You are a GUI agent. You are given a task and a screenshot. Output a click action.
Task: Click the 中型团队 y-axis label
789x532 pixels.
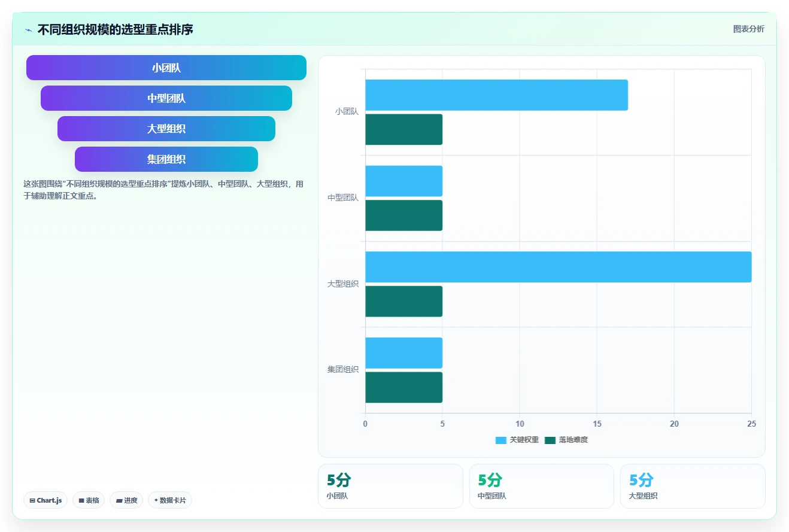coord(343,197)
